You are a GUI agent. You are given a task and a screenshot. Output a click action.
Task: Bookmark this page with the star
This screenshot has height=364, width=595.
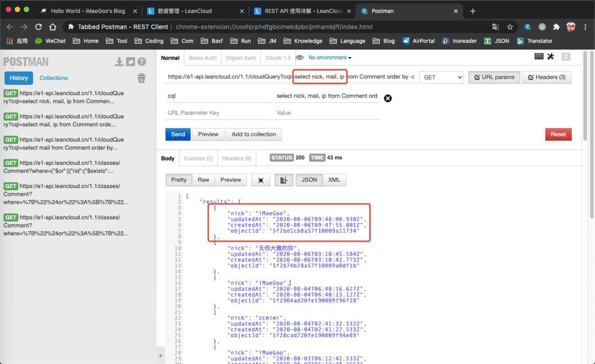point(510,27)
